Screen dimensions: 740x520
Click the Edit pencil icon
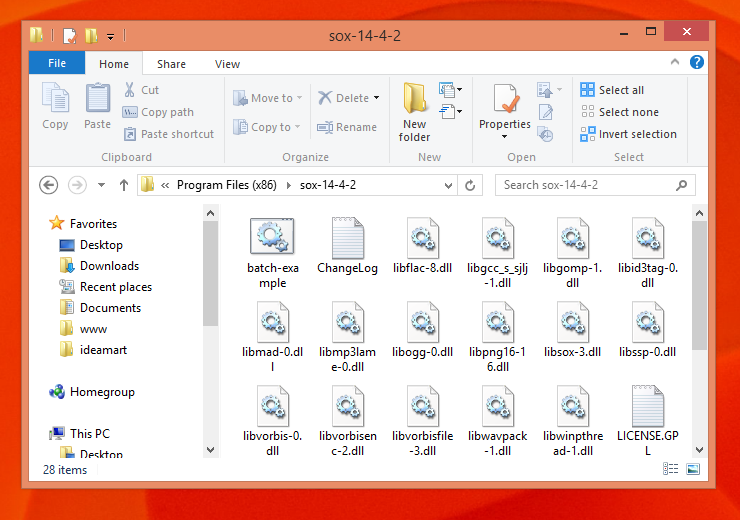546,112
